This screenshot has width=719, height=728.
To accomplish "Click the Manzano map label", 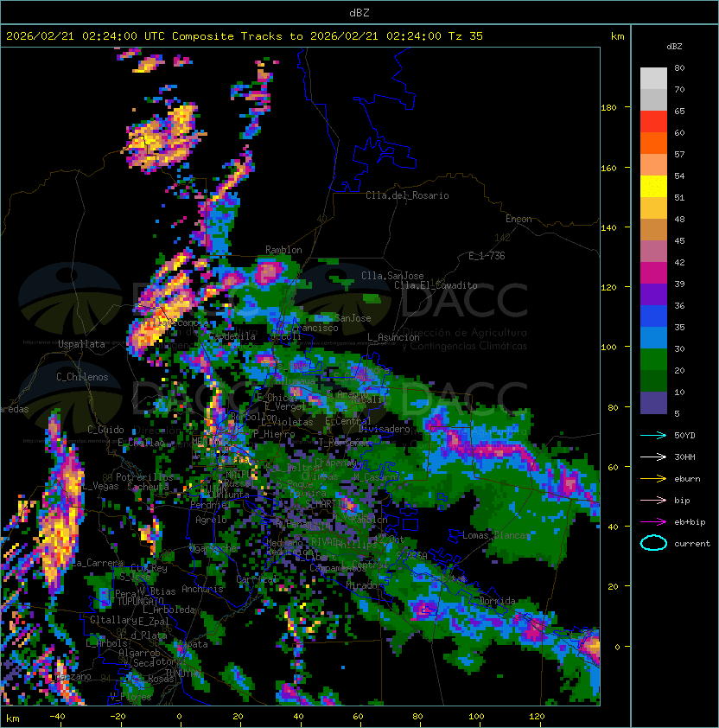I will click(x=73, y=676).
